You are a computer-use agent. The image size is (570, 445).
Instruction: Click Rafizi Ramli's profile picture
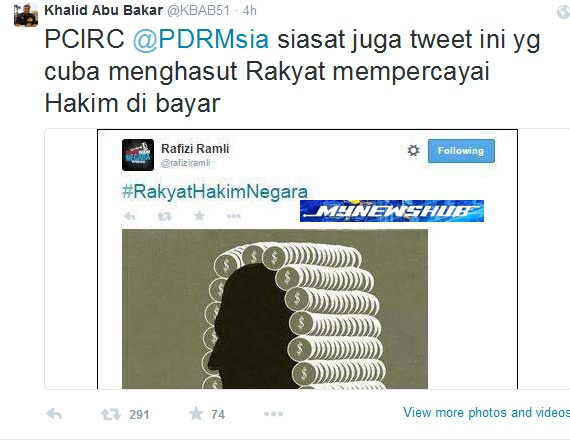point(138,155)
